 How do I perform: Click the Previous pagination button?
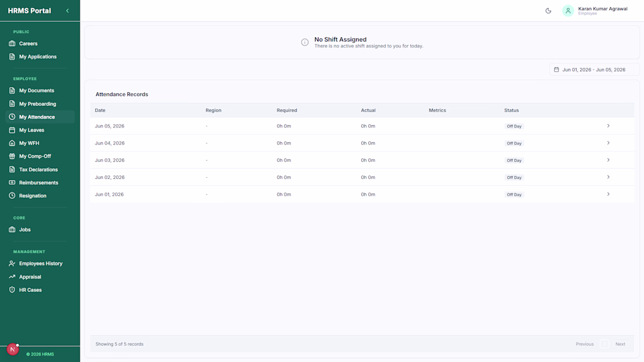pyautogui.click(x=584, y=344)
